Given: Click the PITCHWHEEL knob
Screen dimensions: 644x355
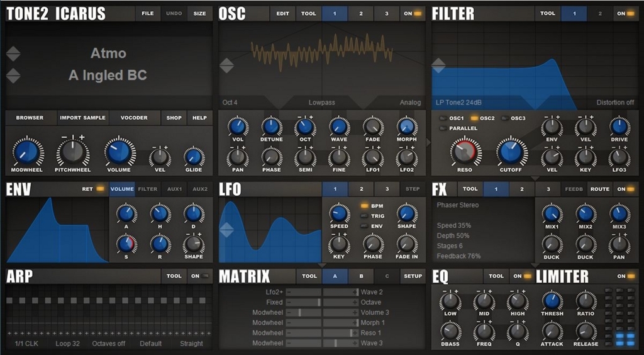Looking at the screenshot, I should 73,152.
